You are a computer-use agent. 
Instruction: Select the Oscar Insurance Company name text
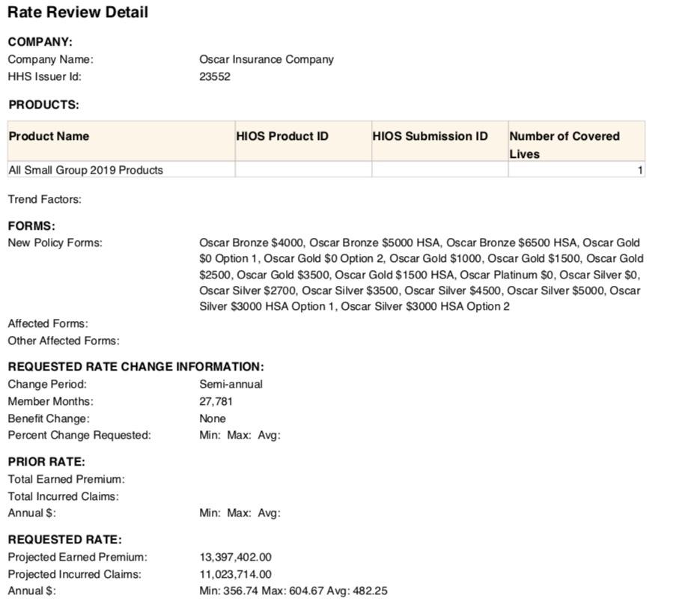click(x=266, y=59)
